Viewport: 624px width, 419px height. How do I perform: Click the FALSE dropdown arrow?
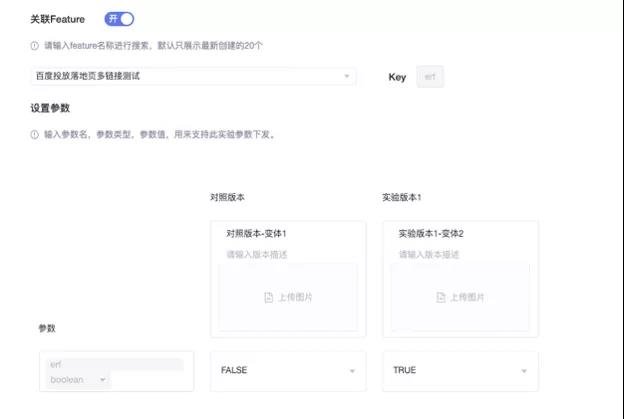[x=352, y=371]
